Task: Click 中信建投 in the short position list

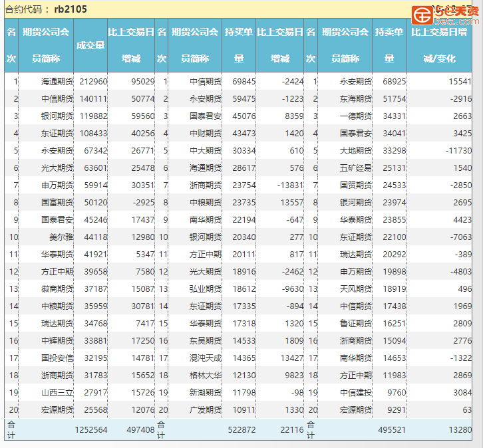Action: (356, 393)
